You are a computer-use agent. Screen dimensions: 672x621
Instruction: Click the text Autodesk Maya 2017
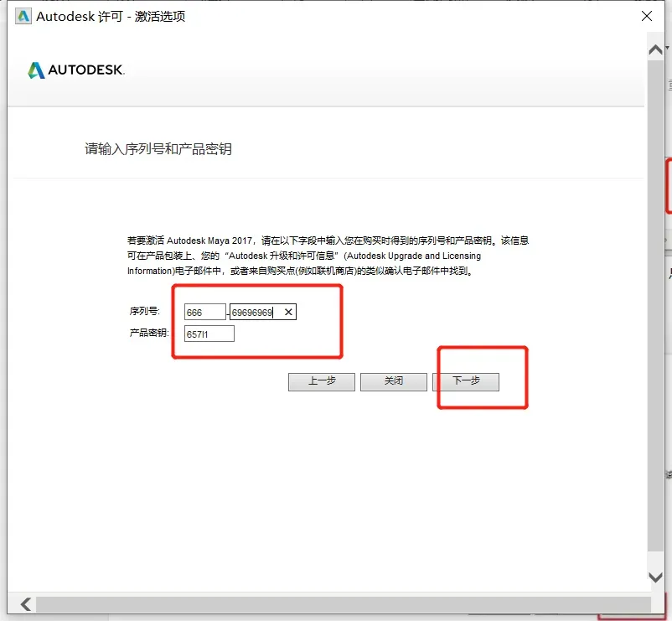tap(209, 241)
